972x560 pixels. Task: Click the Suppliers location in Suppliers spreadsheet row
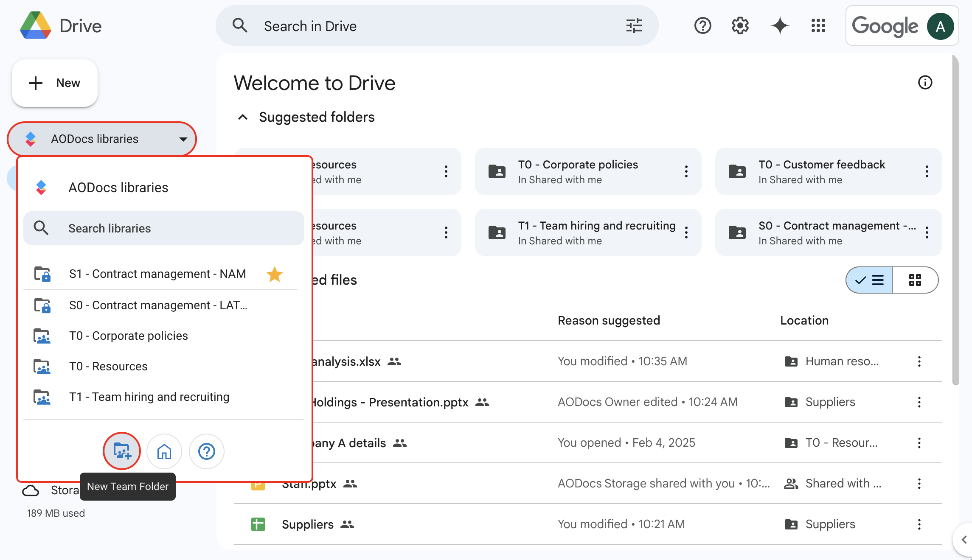(x=820, y=524)
